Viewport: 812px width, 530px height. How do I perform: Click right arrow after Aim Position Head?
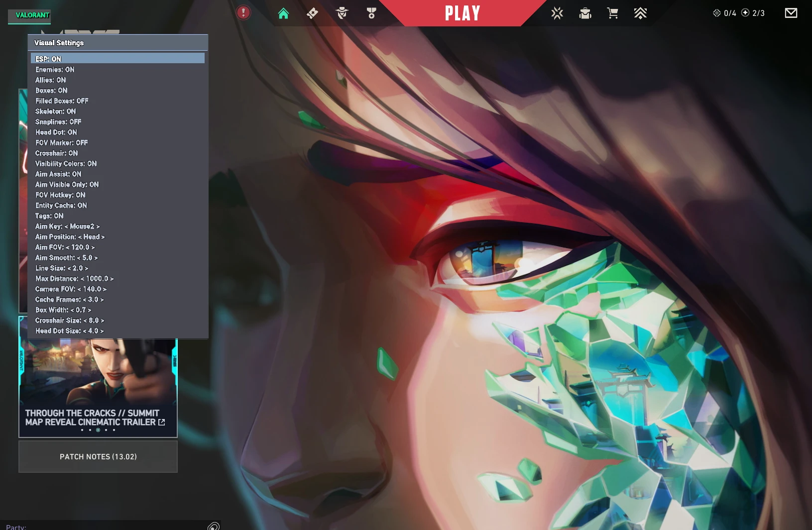click(103, 237)
